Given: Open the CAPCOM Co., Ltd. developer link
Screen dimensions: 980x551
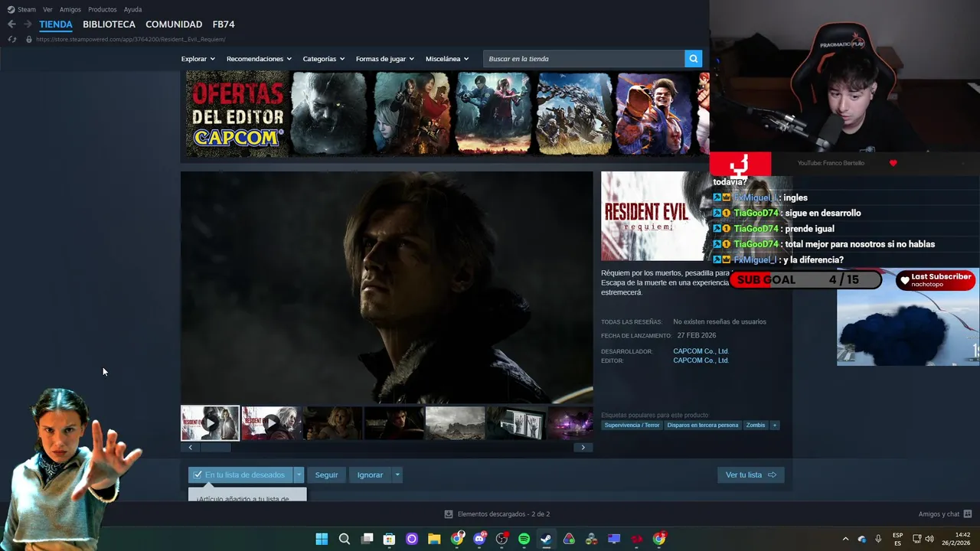Looking at the screenshot, I should click(701, 351).
